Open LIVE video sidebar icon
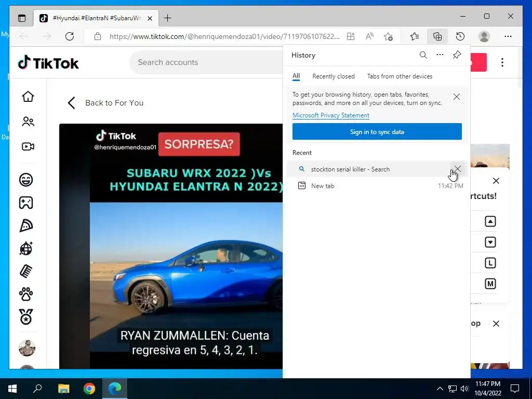 pos(28,147)
